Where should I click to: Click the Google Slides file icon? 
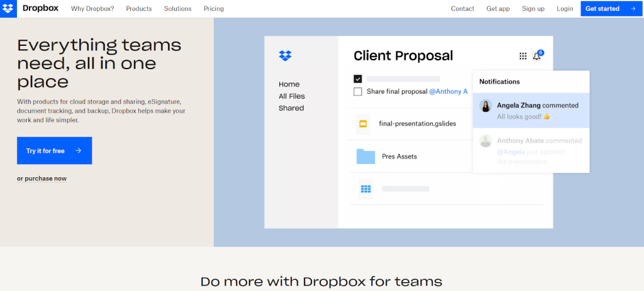pos(363,124)
